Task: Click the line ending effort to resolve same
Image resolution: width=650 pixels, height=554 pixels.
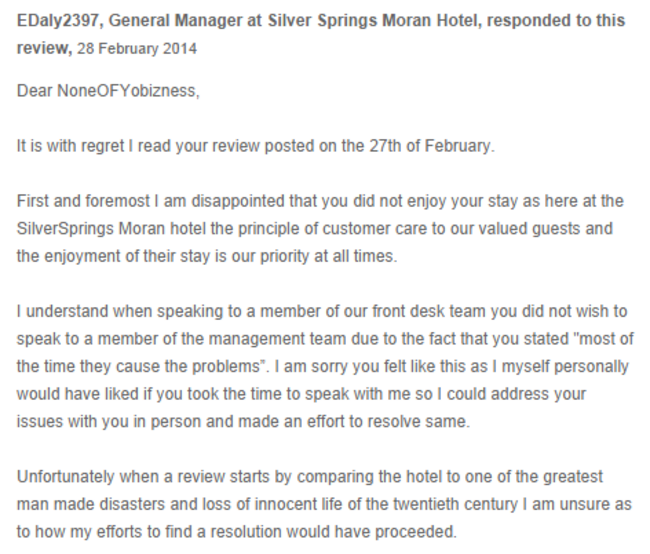Action: pyautogui.click(x=243, y=421)
